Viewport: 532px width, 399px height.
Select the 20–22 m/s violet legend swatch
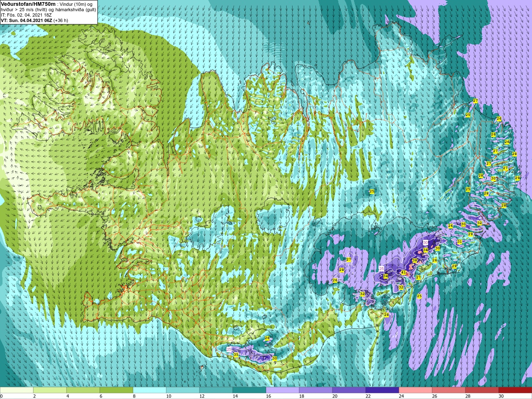click(349, 390)
